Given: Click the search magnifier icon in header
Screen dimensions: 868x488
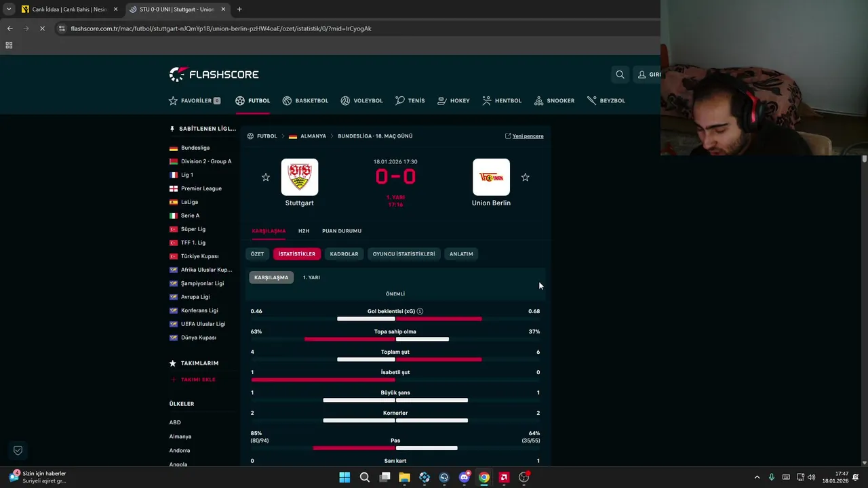Looking at the screenshot, I should (620, 75).
